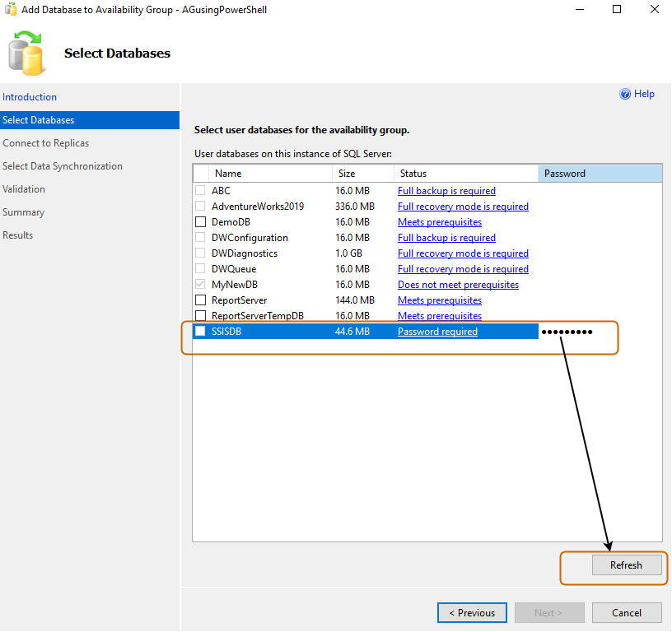The image size is (672, 632).
Task: Enable the SSISDB checkbox
Action: pos(198,331)
